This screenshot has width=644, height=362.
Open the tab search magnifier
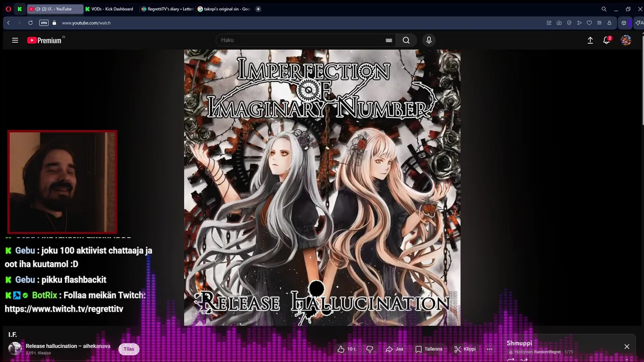604,9
